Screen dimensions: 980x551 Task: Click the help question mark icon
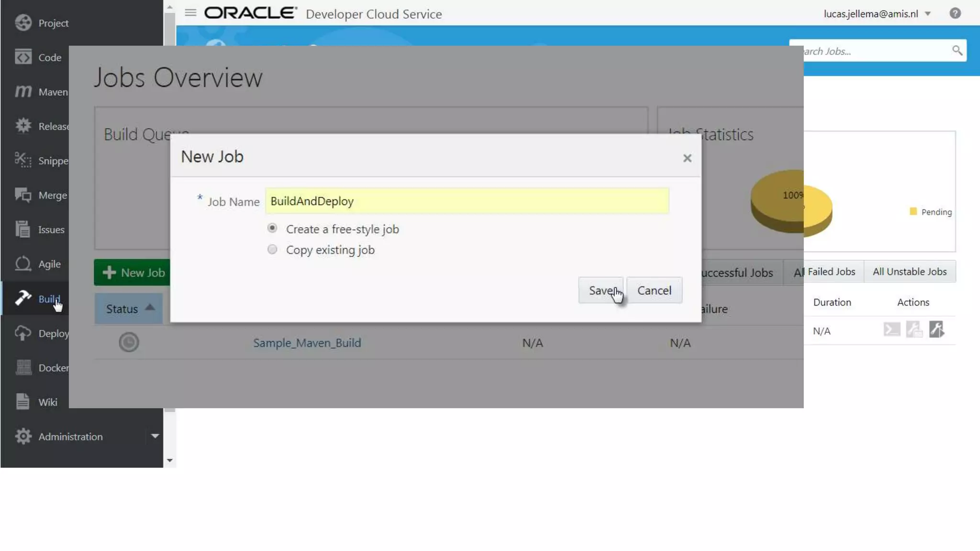click(x=955, y=13)
